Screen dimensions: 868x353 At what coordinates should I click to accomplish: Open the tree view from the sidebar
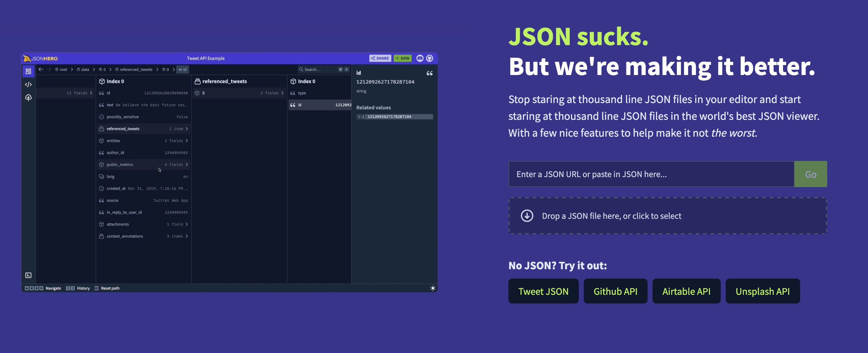28,97
